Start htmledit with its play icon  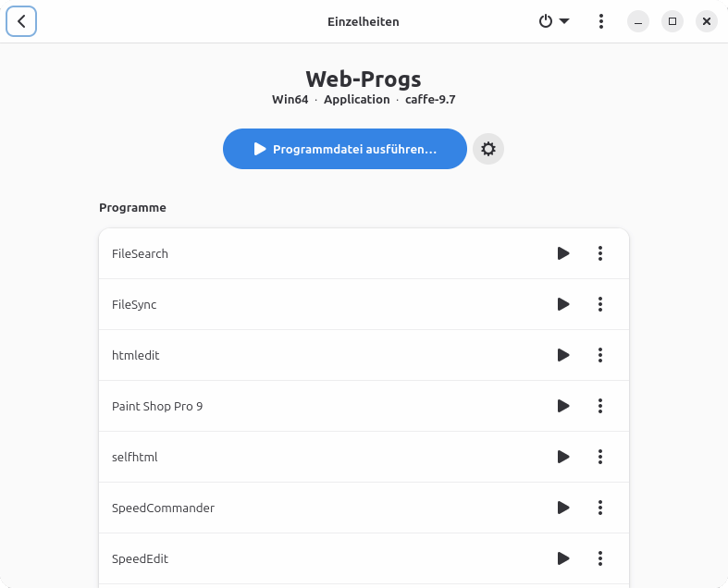563,355
